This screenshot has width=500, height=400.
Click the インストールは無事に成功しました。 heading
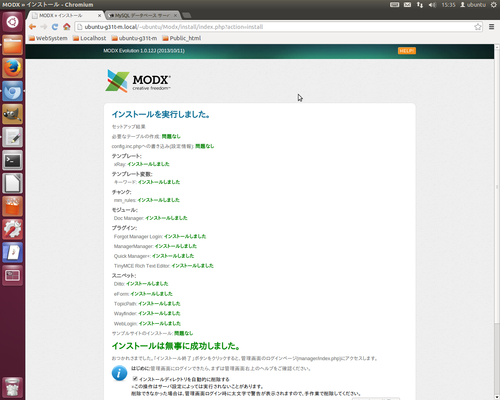[176, 346]
